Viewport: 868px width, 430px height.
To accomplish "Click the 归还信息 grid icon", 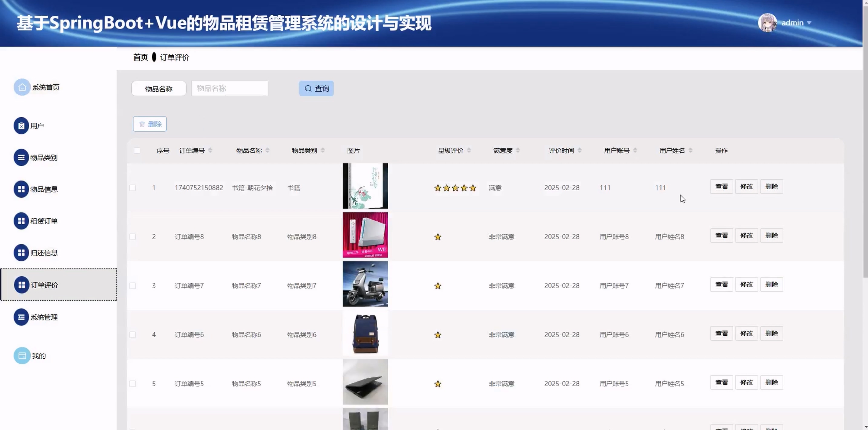I will tap(21, 252).
